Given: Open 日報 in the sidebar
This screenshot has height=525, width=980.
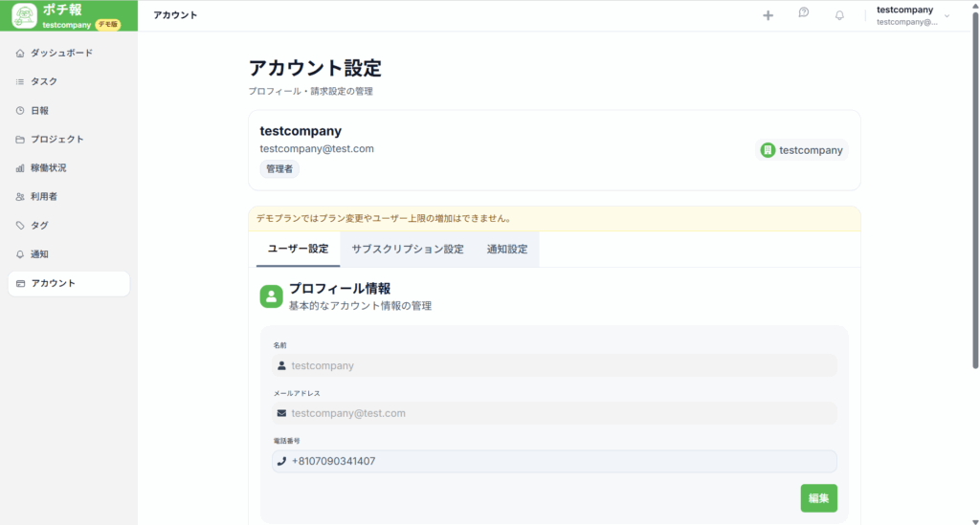Looking at the screenshot, I should tap(39, 110).
